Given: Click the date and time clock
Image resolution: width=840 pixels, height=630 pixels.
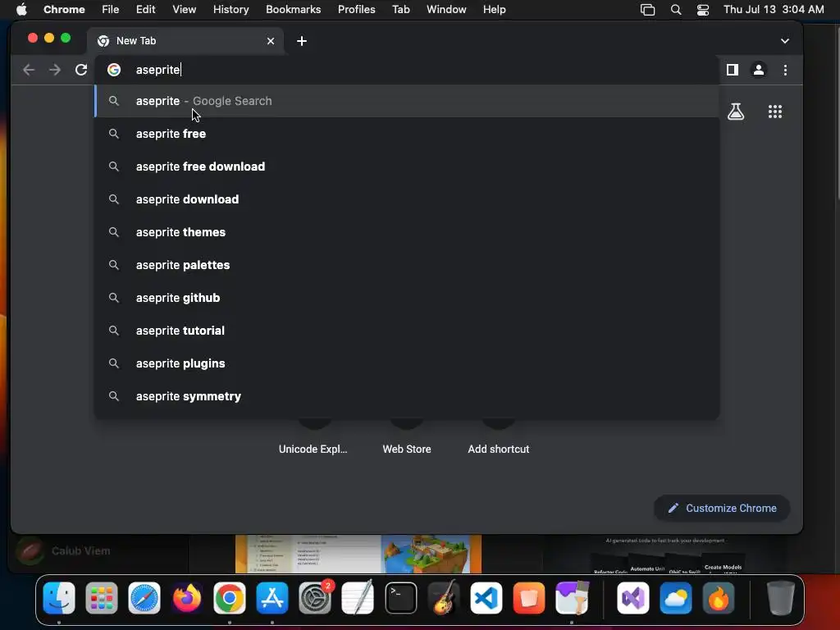Looking at the screenshot, I should (x=774, y=10).
